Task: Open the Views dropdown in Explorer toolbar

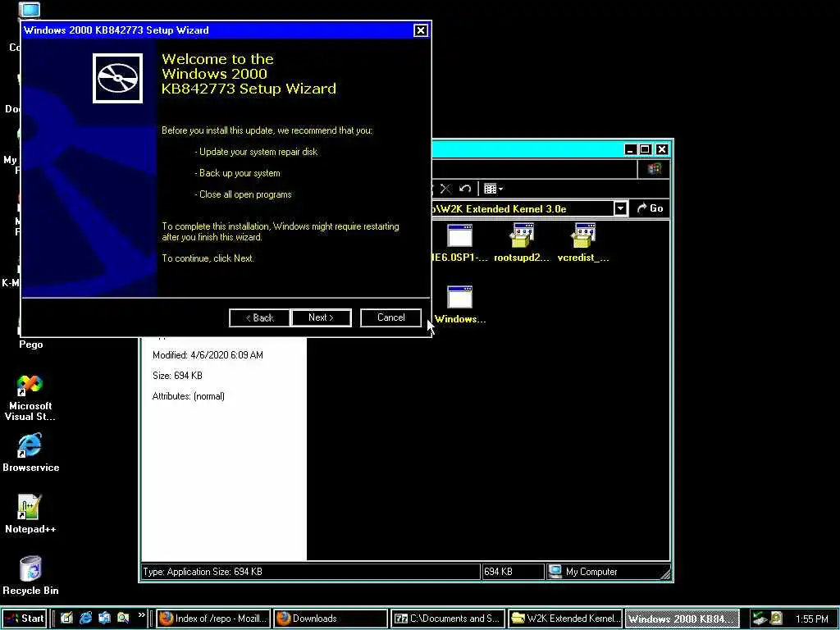Action: pyautogui.click(x=493, y=189)
